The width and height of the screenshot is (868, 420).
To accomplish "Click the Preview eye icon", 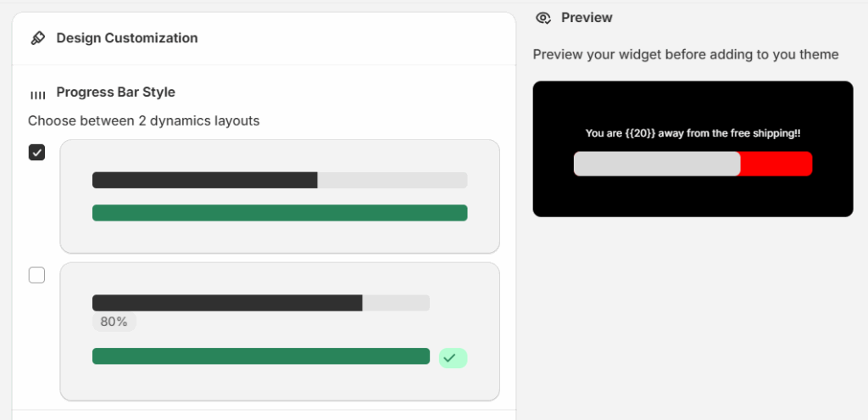I will pyautogui.click(x=543, y=18).
